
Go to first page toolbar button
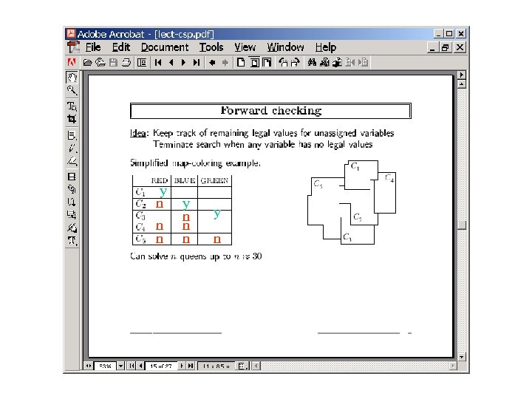tap(158, 62)
